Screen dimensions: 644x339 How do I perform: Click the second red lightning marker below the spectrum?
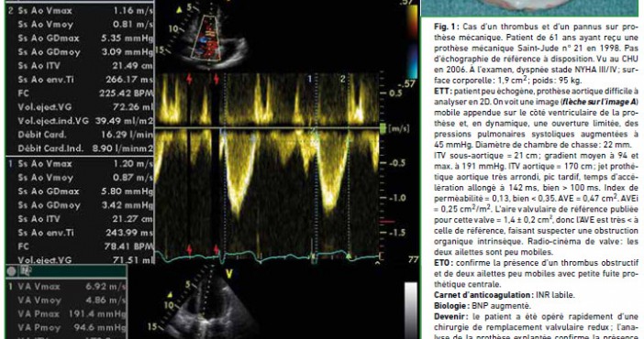tap(216, 250)
